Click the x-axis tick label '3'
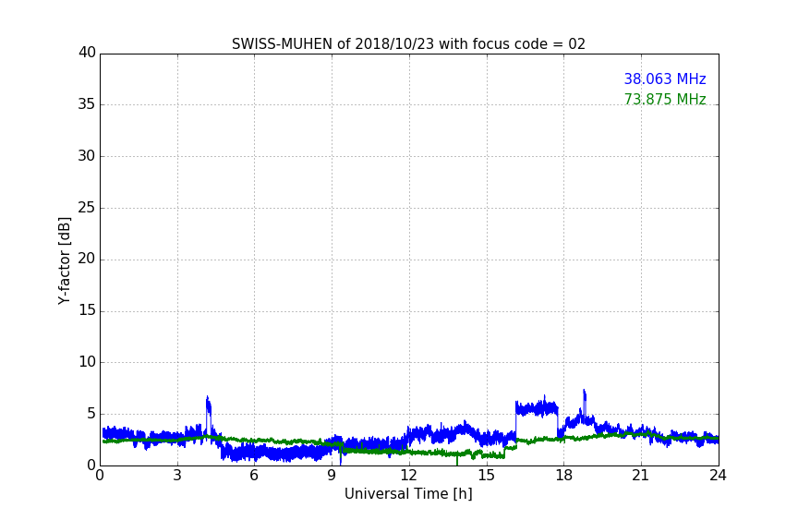This screenshot has width=798, height=532. (177, 476)
